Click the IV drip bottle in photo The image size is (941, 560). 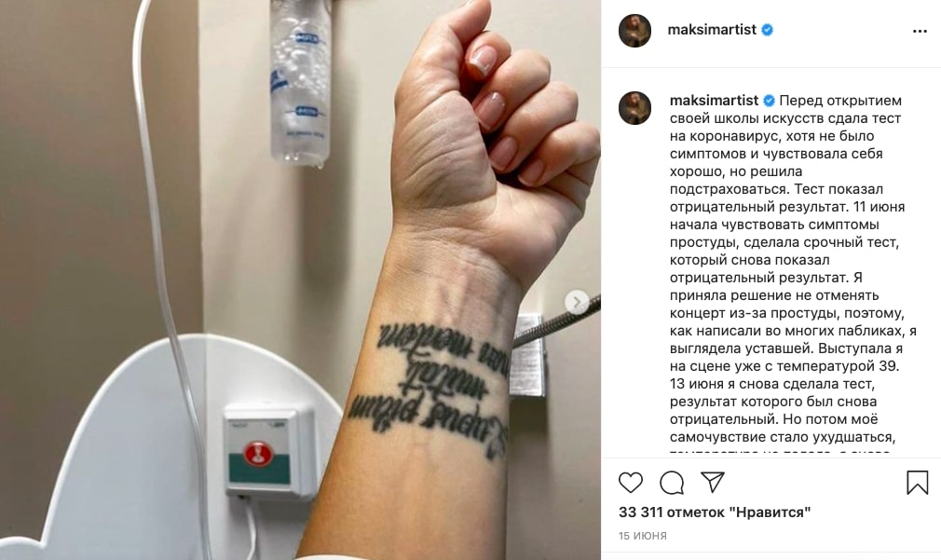300,82
